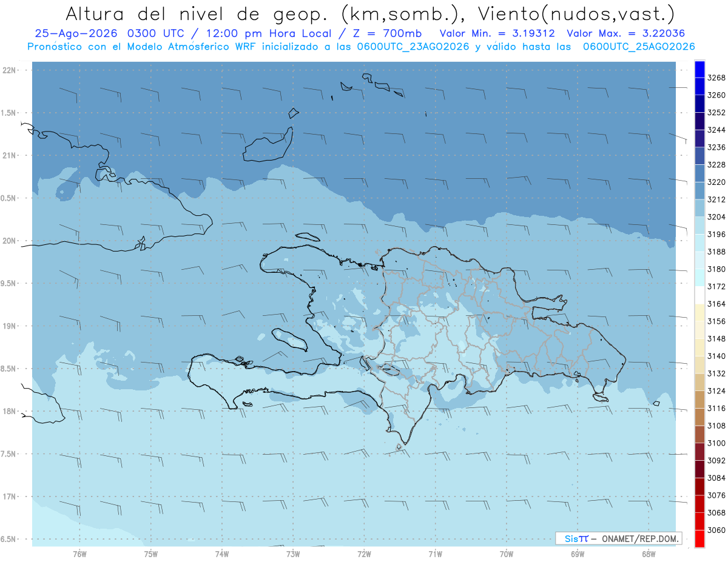
Task: Click the 18N latitude axis label
Action: (10, 411)
